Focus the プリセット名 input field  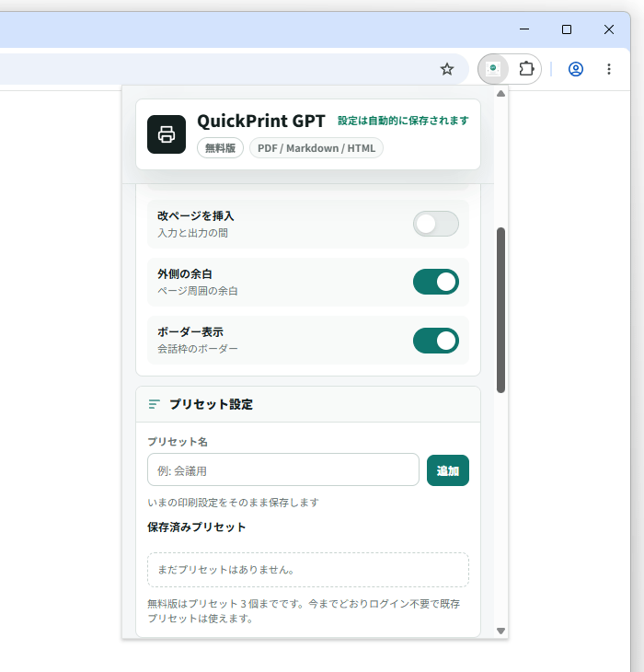[x=283, y=469]
